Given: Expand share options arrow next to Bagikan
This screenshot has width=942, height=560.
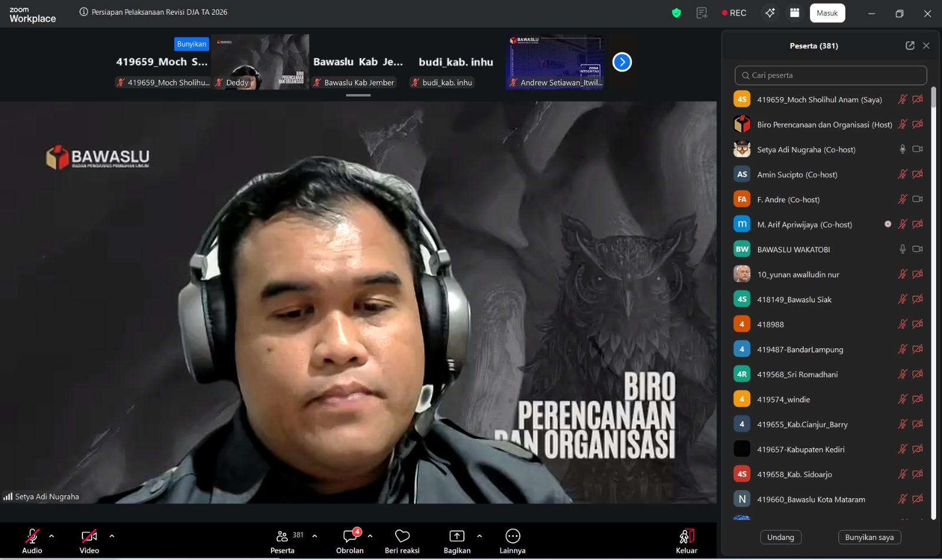Looking at the screenshot, I should [x=479, y=536].
